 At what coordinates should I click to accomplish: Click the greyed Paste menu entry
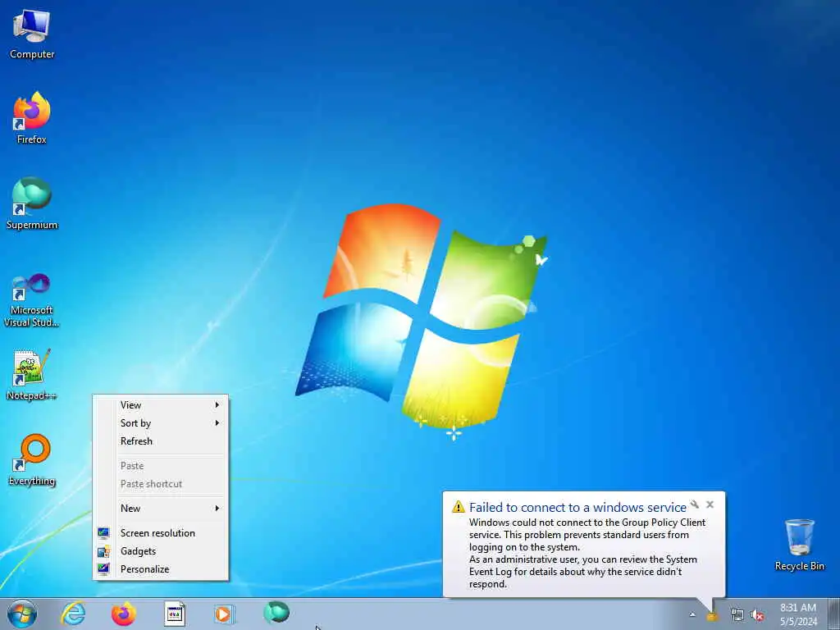click(161, 466)
